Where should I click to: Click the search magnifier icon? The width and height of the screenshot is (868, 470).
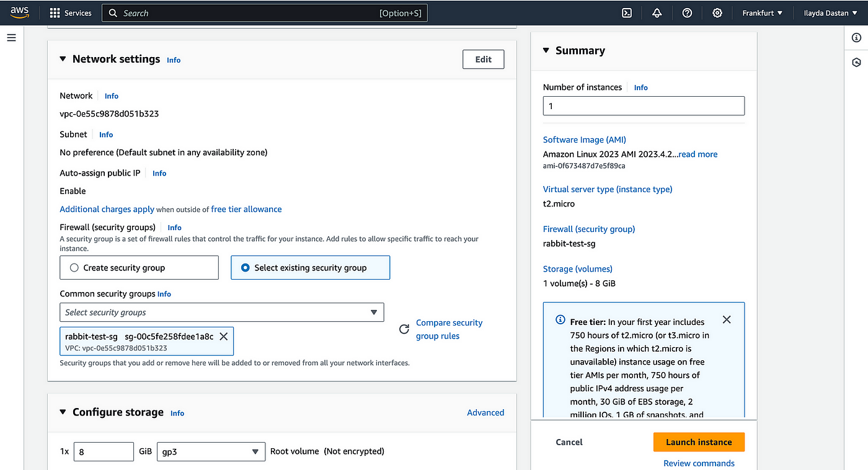pyautogui.click(x=112, y=13)
